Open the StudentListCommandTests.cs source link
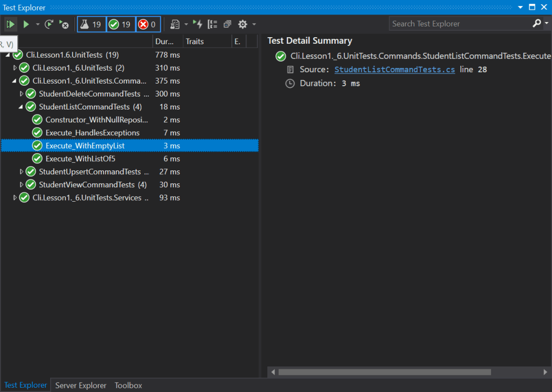 tap(395, 70)
